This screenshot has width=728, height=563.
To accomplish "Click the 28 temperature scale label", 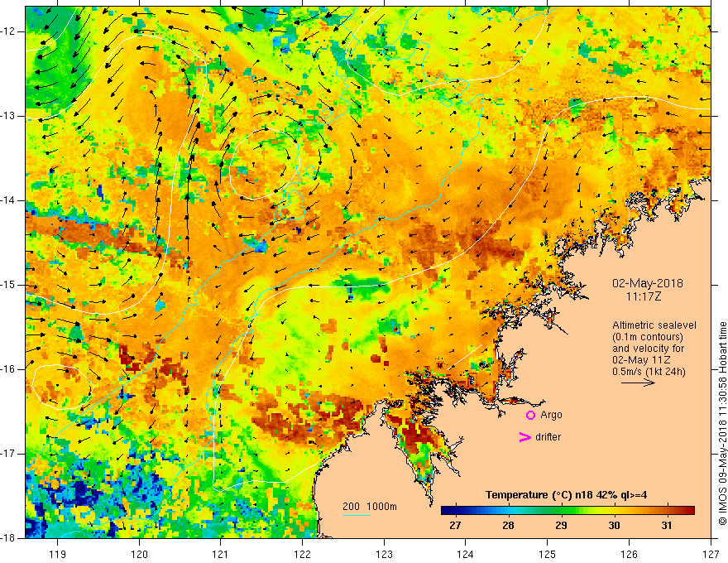I will click(508, 526).
